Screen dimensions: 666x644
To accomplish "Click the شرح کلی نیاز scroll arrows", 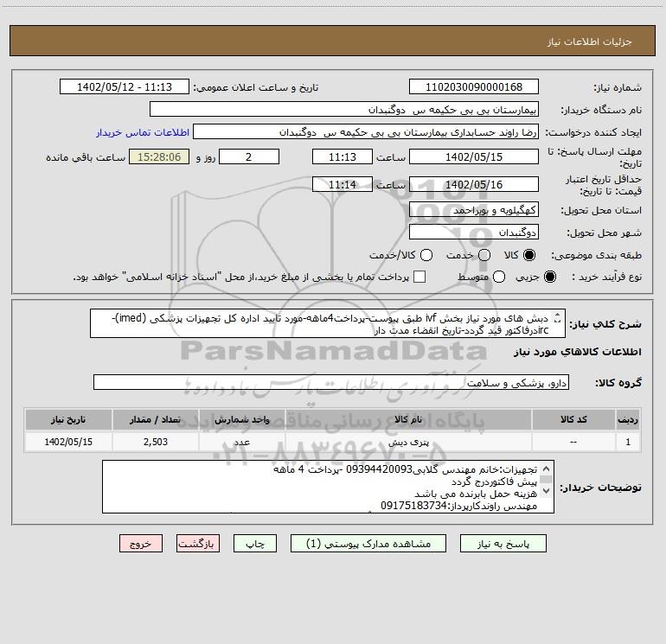I will (558, 318).
